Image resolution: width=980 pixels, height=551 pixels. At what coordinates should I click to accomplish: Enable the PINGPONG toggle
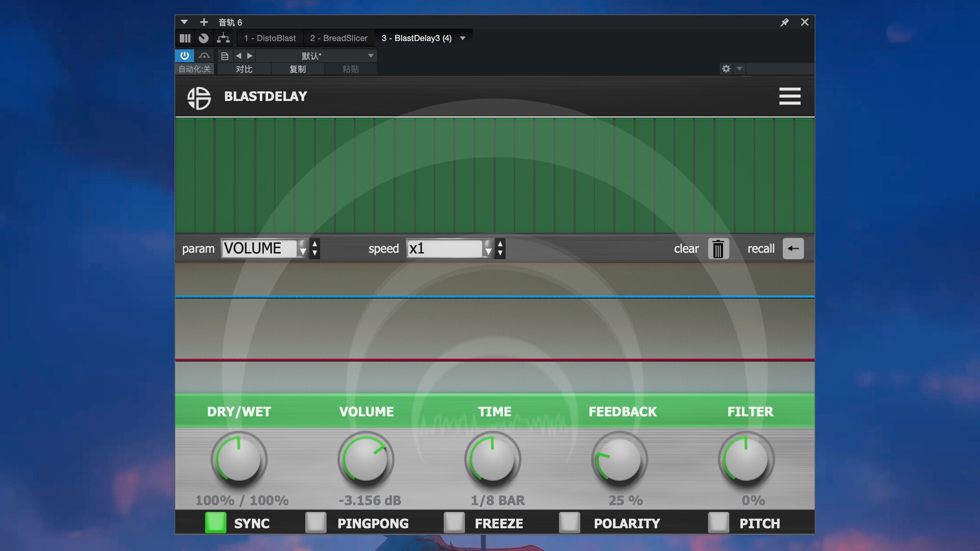click(x=315, y=522)
